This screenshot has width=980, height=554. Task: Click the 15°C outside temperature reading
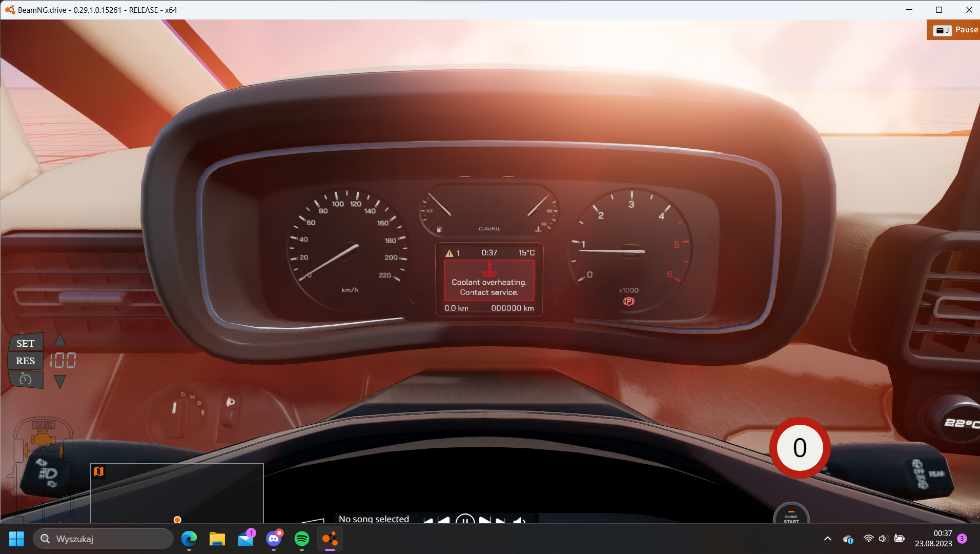[x=526, y=252]
